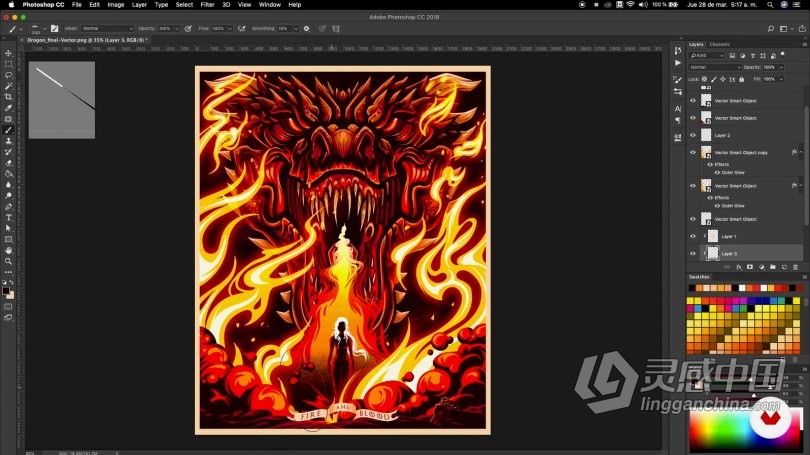Open the Layer menu

pos(139,5)
